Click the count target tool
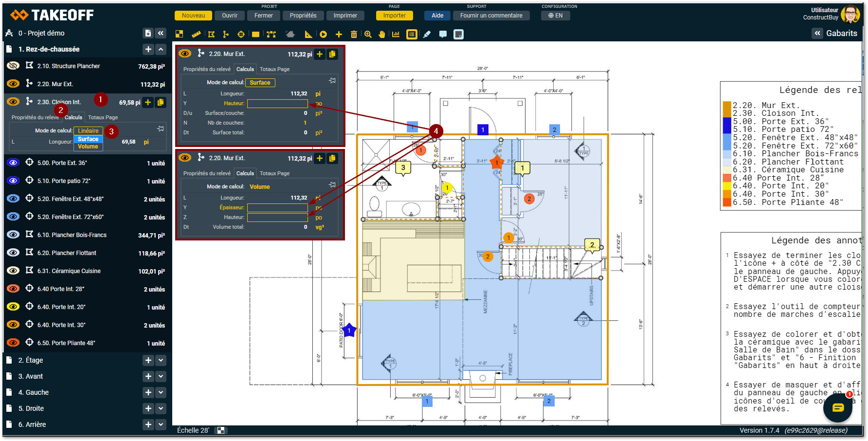The image size is (868, 441). pyautogui.click(x=241, y=34)
